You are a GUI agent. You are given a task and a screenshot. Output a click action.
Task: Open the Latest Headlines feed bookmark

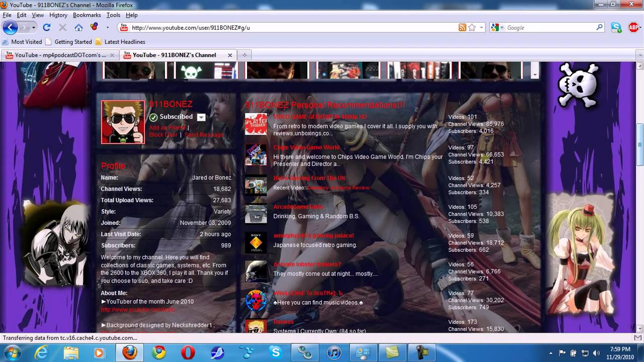(x=120, y=42)
